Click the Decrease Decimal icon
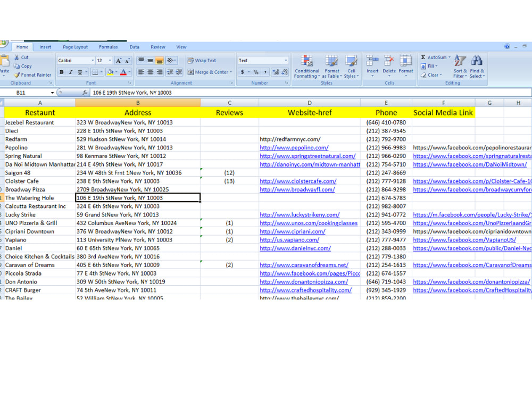This screenshot has width=532, height=399. (x=285, y=72)
